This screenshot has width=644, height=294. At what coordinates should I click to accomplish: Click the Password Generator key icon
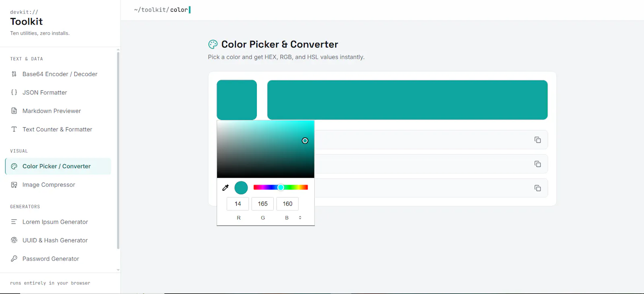[x=14, y=259]
